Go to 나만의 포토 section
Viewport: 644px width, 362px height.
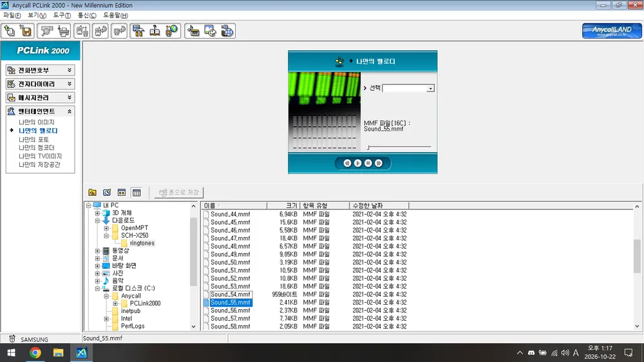click(33, 139)
